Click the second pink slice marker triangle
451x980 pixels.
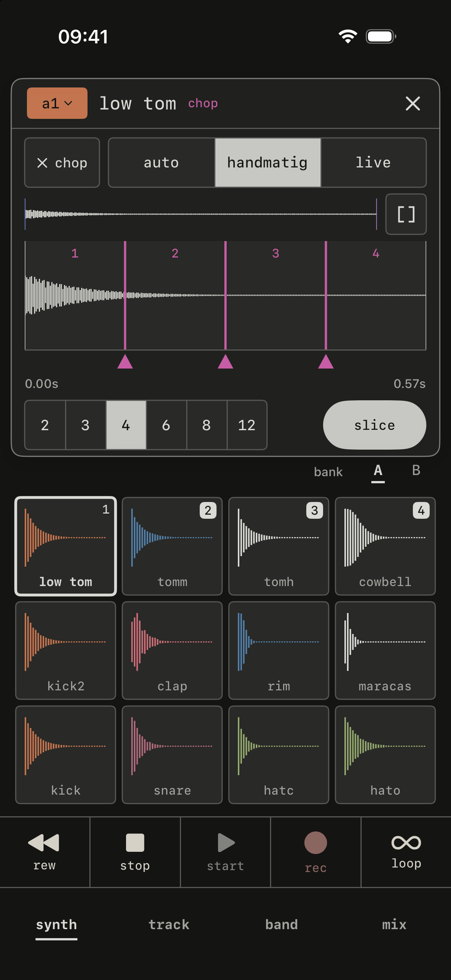click(225, 361)
